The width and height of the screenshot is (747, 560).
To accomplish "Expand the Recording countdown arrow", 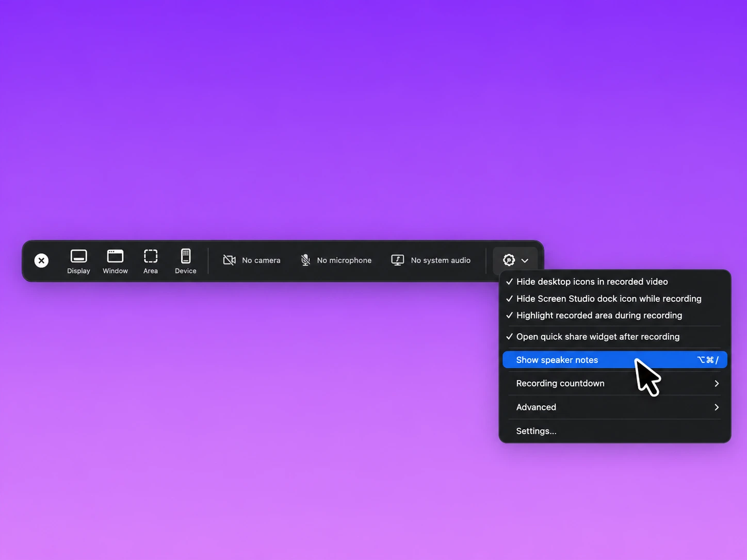I will 717,384.
